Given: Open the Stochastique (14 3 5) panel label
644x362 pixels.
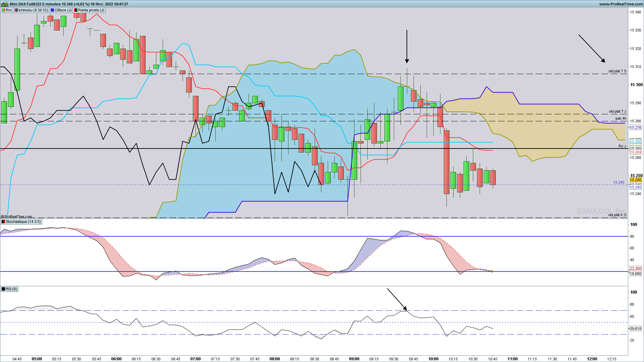Looking at the screenshot, I should (21, 222).
